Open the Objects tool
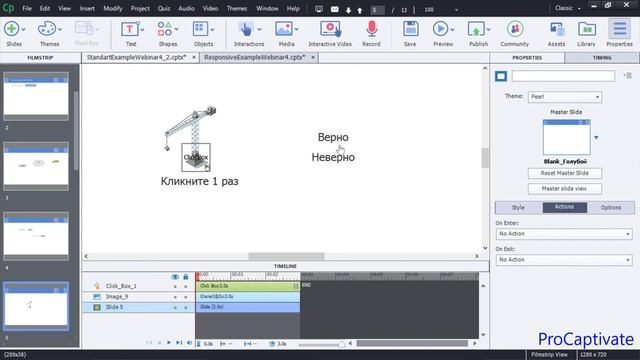640x360 pixels. pos(200,29)
